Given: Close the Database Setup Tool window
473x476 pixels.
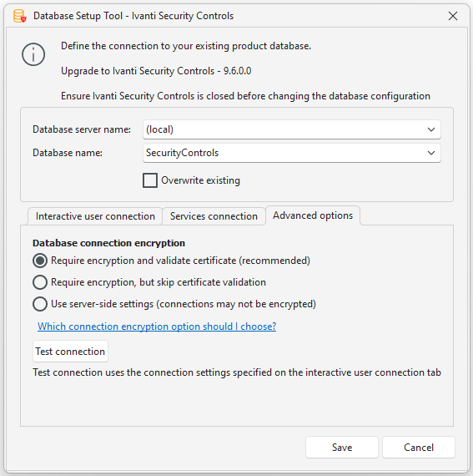Looking at the screenshot, I should [x=453, y=16].
